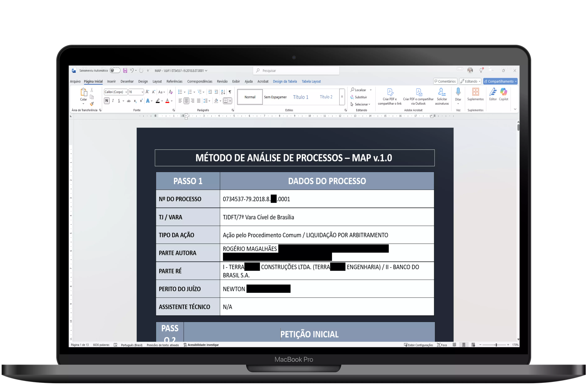Click the Editor icon in the ribbon
This screenshot has height=392, width=588.
pyautogui.click(x=493, y=92)
